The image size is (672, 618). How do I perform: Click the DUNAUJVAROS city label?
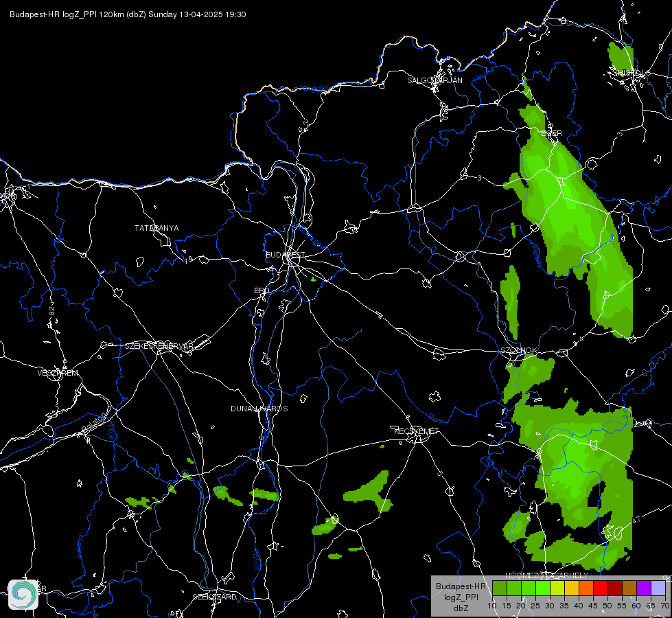259,409
